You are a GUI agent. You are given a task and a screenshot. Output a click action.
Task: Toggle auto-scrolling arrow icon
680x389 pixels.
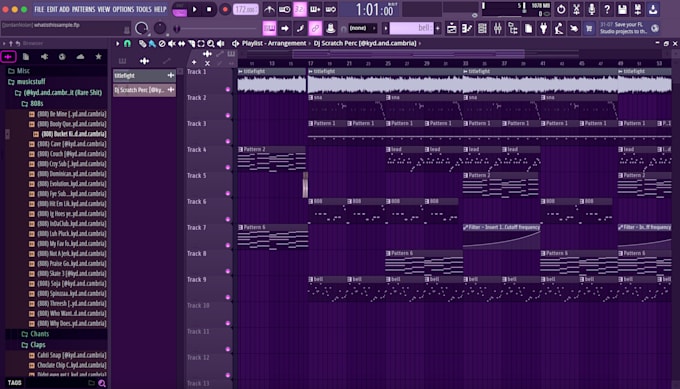click(284, 29)
